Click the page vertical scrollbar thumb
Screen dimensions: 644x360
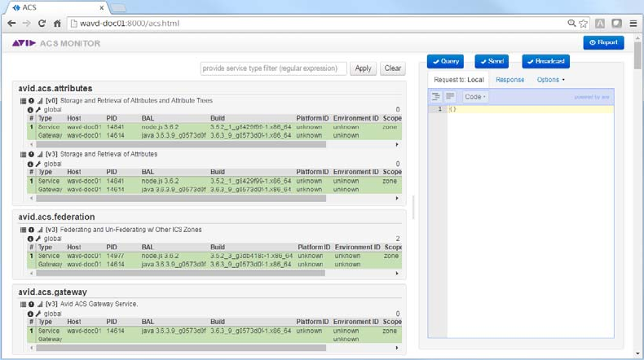(x=637, y=55)
